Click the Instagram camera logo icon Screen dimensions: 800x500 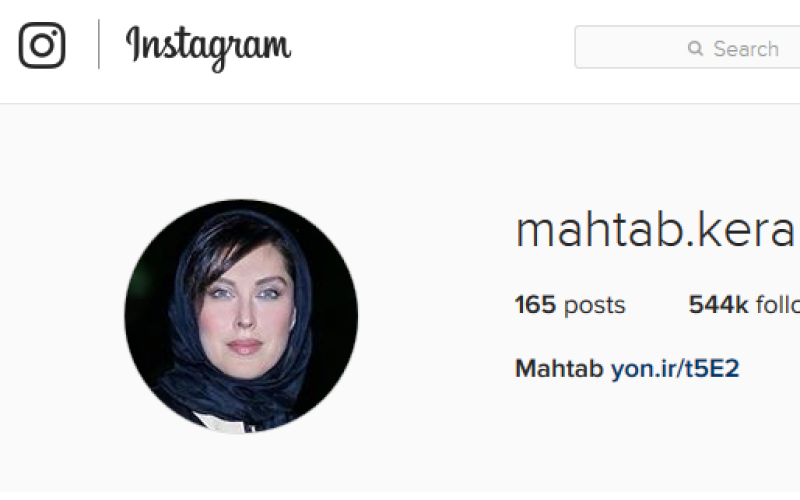42,45
